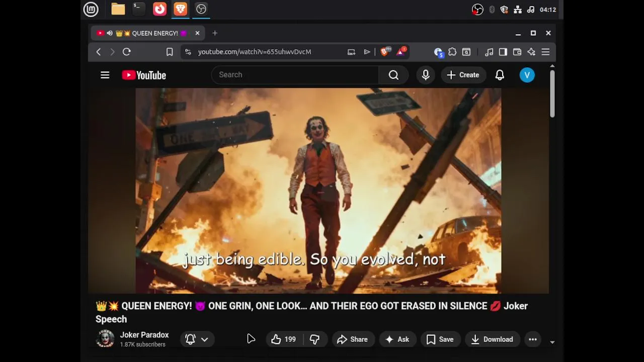
Task: Open Brave Shields lion icon
Action: pos(385,52)
